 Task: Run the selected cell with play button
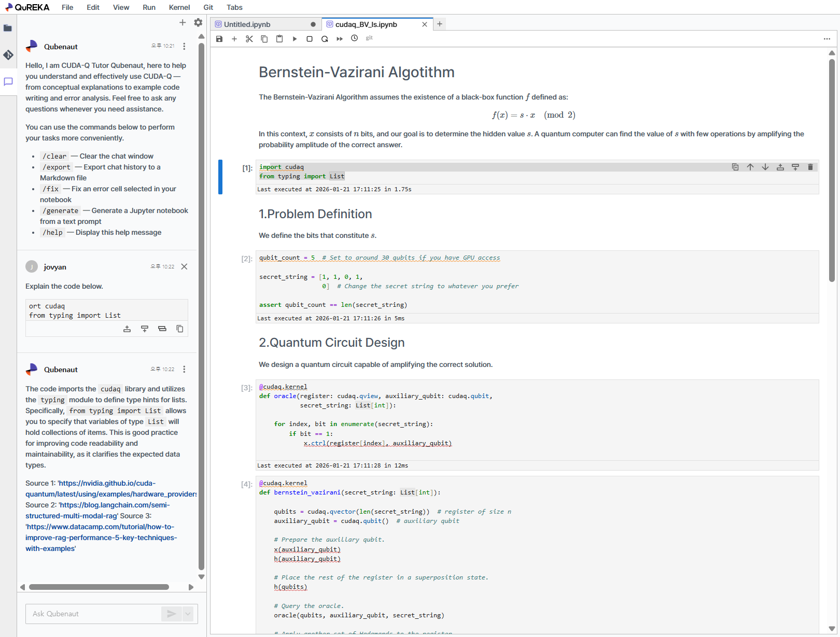click(295, 39)
